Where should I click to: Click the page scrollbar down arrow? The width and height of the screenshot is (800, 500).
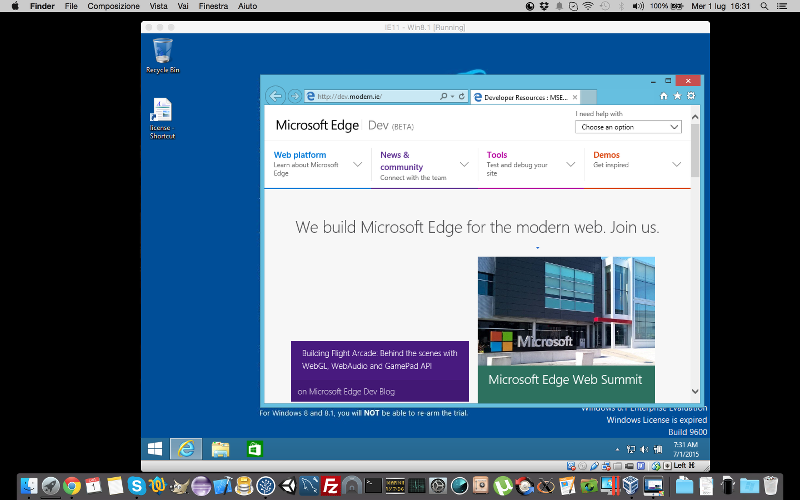pos(695,391)
